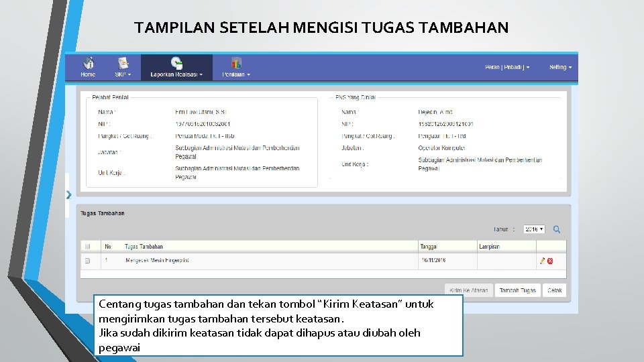Click the Laporkan Realisasi clock icon
The width and height of the screenshot is (644, 362).
click(176, 63)
